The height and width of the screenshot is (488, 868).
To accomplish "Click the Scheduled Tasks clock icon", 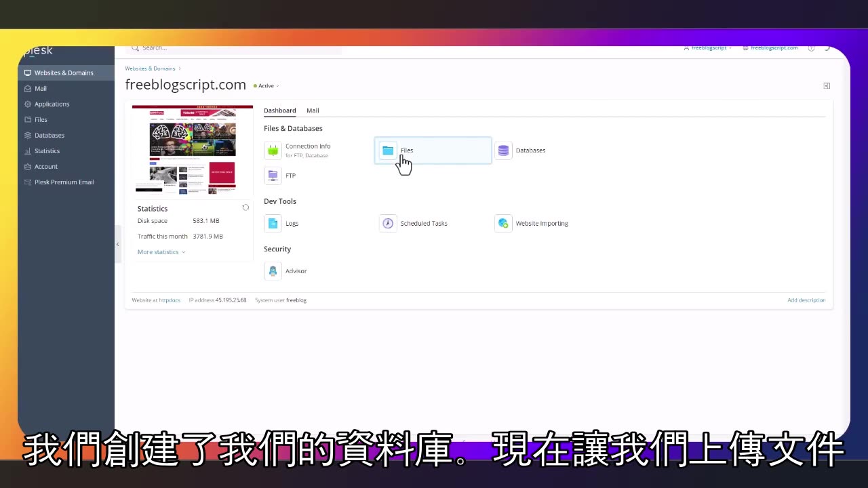I will [388, 223].
